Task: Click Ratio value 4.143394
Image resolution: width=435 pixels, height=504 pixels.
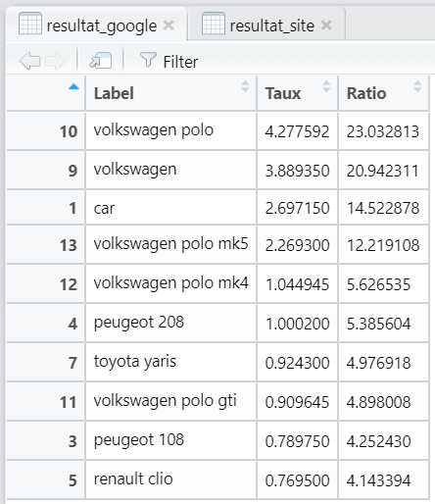Action: [x=378, y=480]
